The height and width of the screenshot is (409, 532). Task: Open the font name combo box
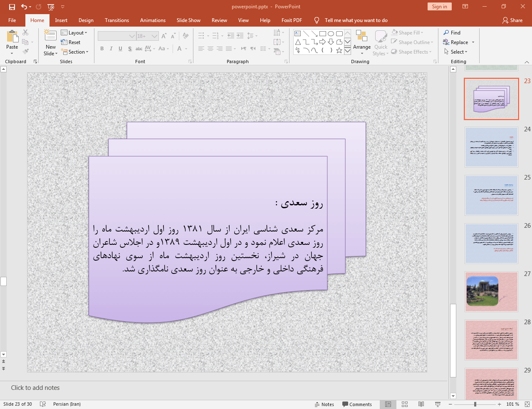[x=117, y=36]
